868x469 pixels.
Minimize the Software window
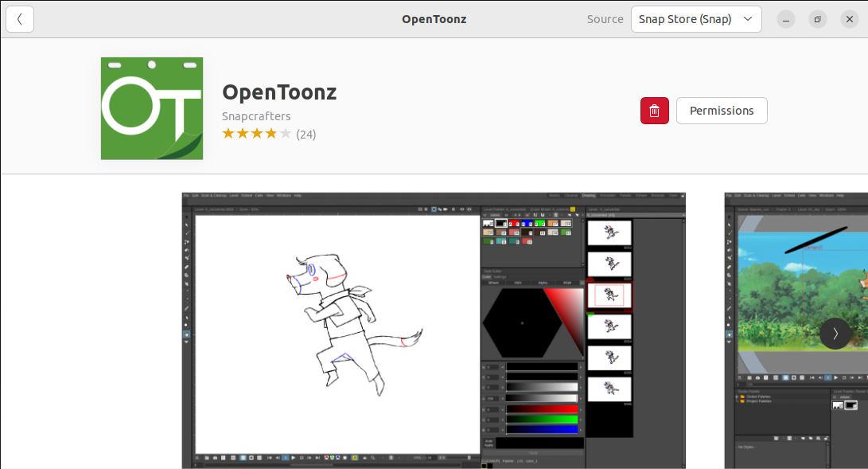pos(785,19)
